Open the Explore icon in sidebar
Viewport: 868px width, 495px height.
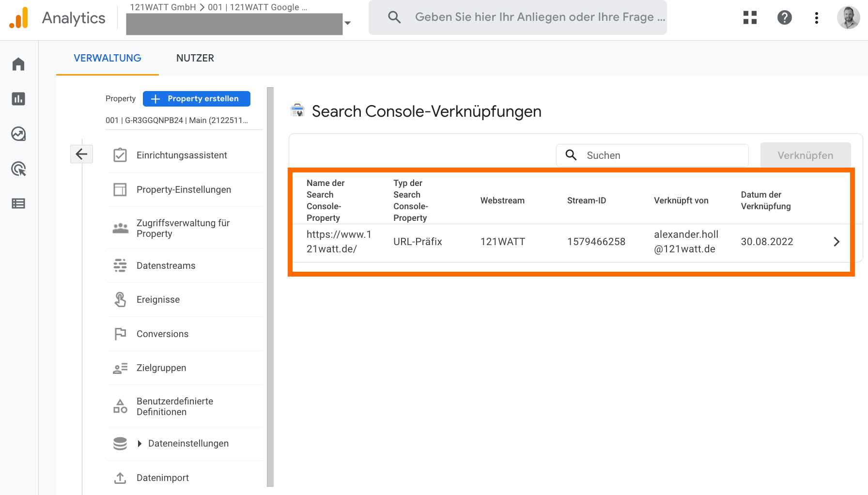(x=18, y=134)
